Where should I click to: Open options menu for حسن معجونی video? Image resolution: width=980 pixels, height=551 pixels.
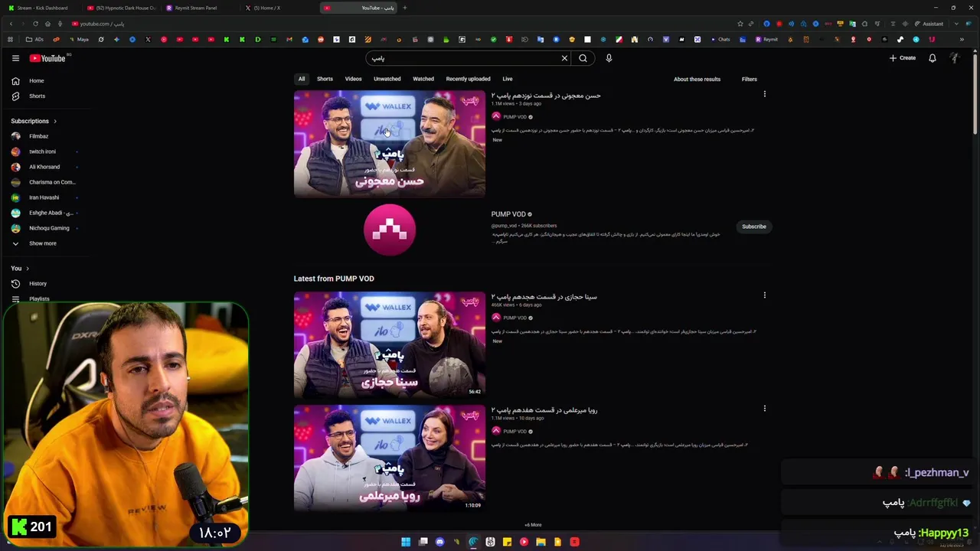pos(764,94)
